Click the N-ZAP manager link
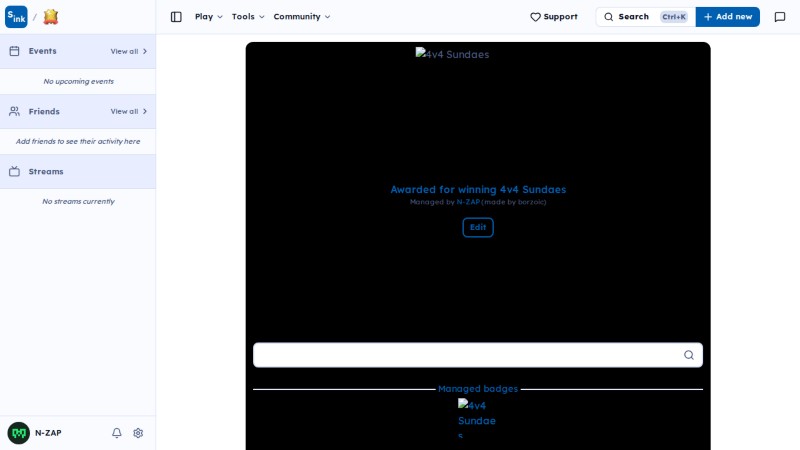 coord(468,202)
